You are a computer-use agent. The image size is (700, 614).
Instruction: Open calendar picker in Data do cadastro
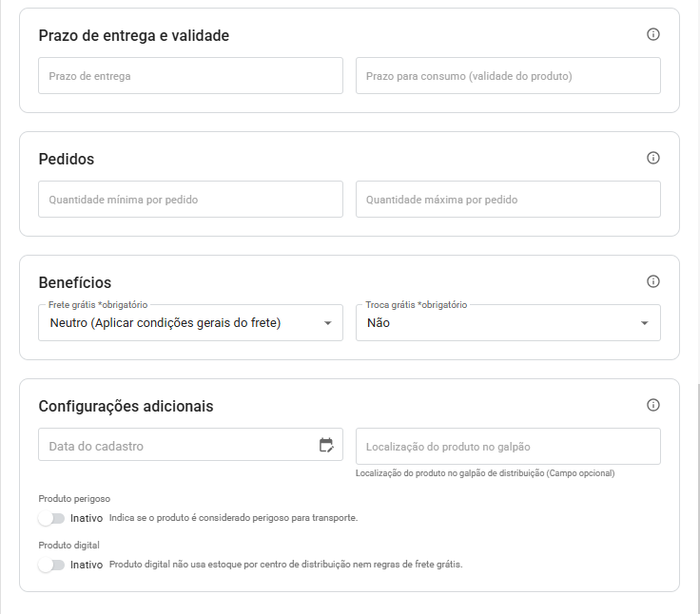326,445
